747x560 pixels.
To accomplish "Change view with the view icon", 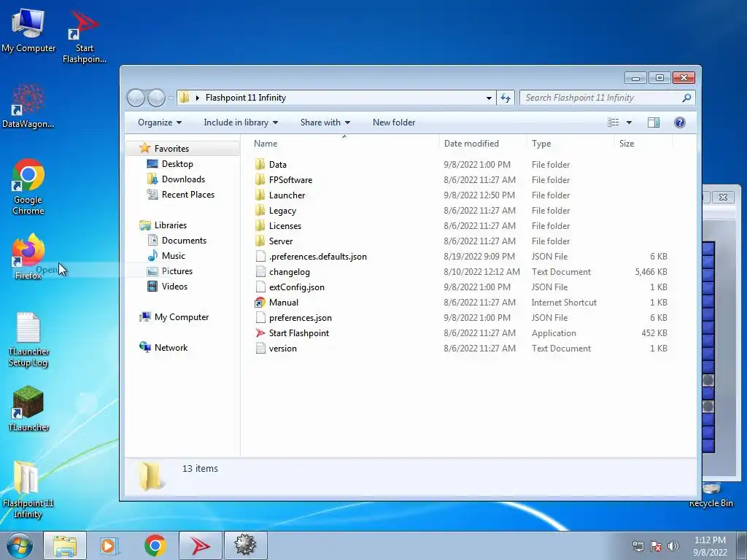I will [x=613, y=122].
